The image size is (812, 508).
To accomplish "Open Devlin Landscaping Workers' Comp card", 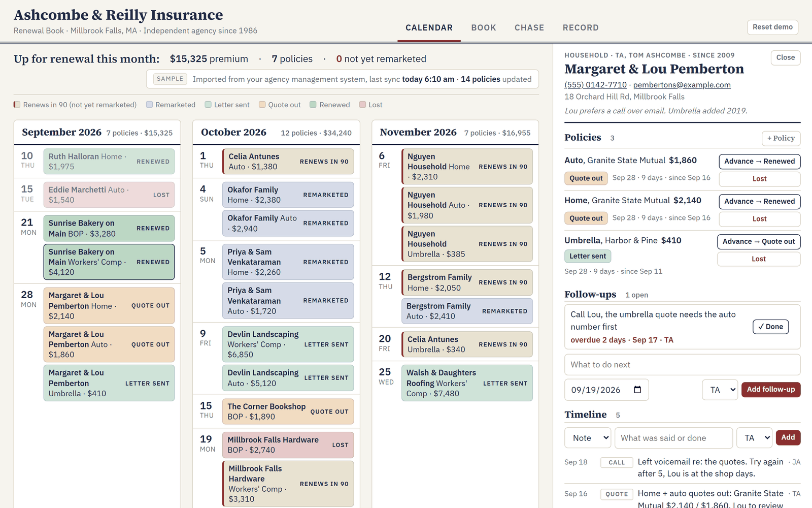I will pos(288,344).
